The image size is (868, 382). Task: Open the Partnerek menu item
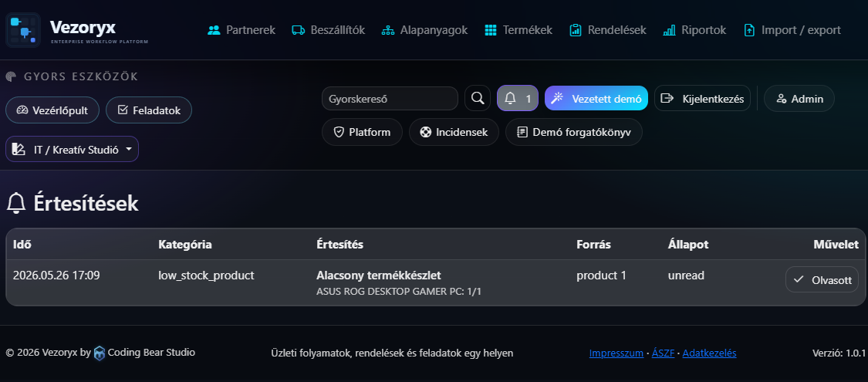pyautogui.click(x=241, y=30)
